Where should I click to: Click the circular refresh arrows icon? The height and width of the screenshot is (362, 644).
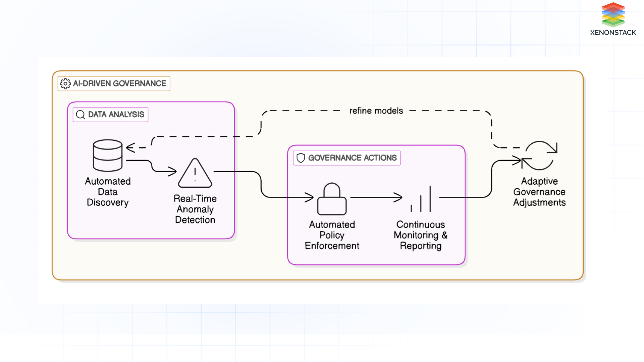tap(539, 156)
